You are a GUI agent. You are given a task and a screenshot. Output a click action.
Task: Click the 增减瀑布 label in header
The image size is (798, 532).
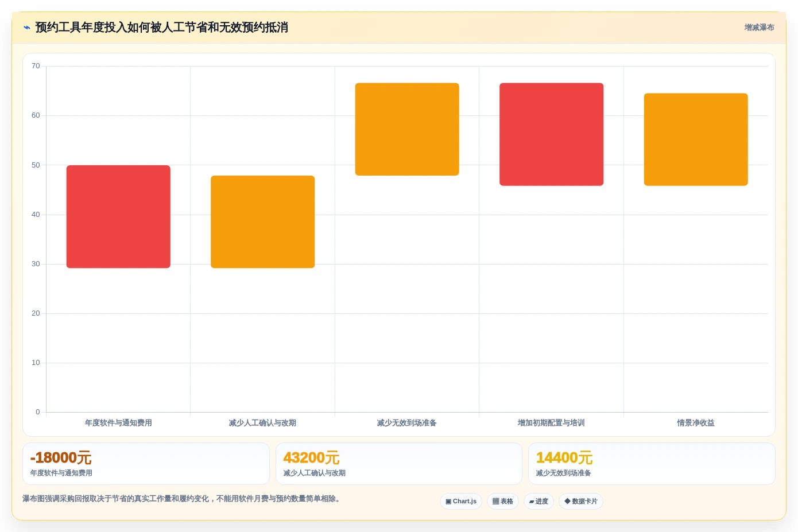tap(759, 28)
